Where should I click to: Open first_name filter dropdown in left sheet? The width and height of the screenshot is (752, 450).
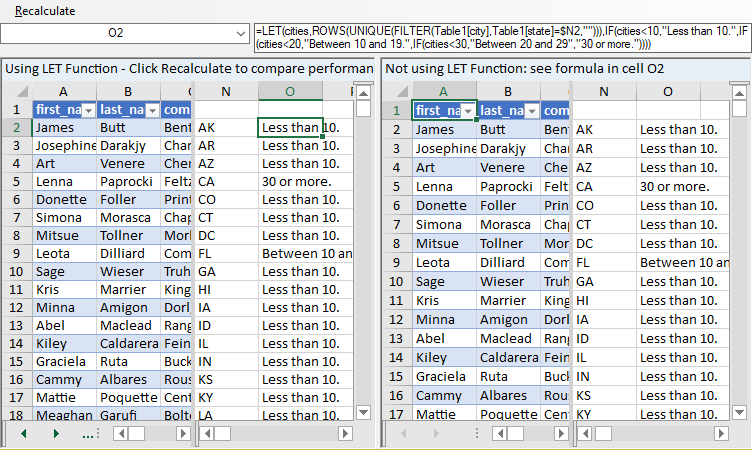(87, 111)
